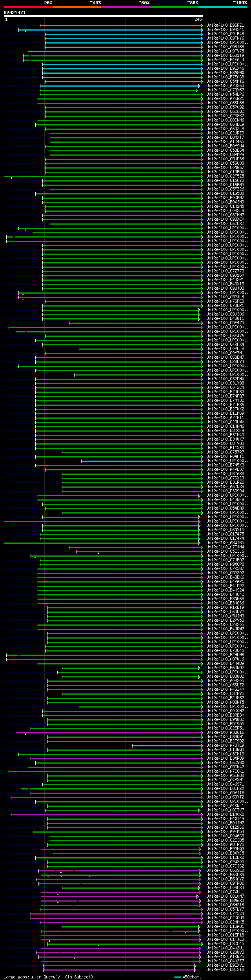This screenshot has width=251, height=980.
Task: Click label UniRef100_Q2F5Z5
Action: (x=225, y=176)
